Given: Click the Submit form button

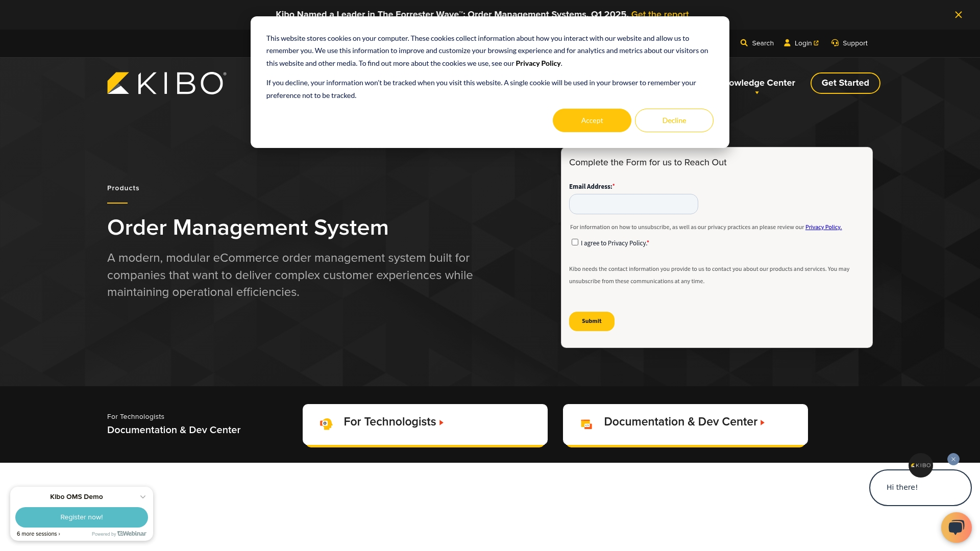Looking at the screenshot, I should [x=592, y=321].
